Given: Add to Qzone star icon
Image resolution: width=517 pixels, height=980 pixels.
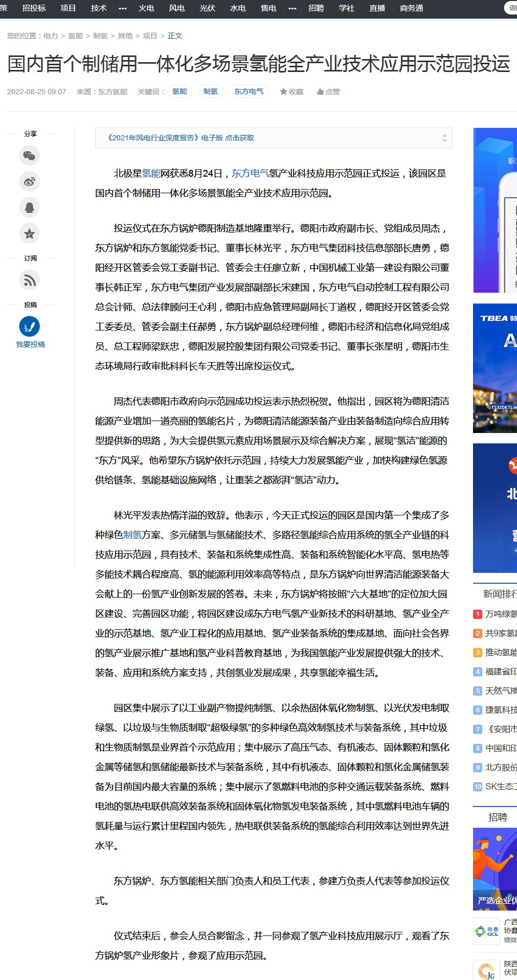Looking at the screenshot, I should pos(29,233).
